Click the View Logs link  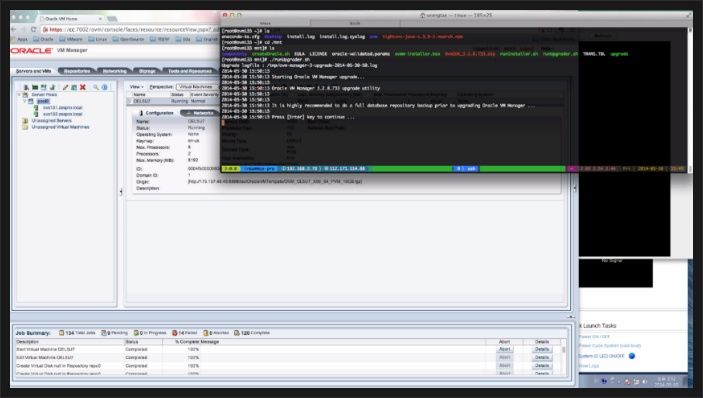589,366
